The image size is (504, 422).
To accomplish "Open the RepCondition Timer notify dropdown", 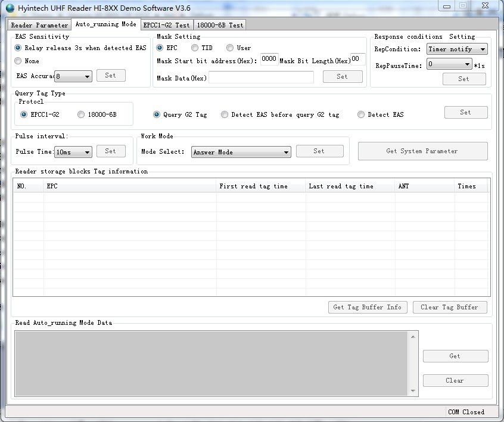I will point(457,49).
